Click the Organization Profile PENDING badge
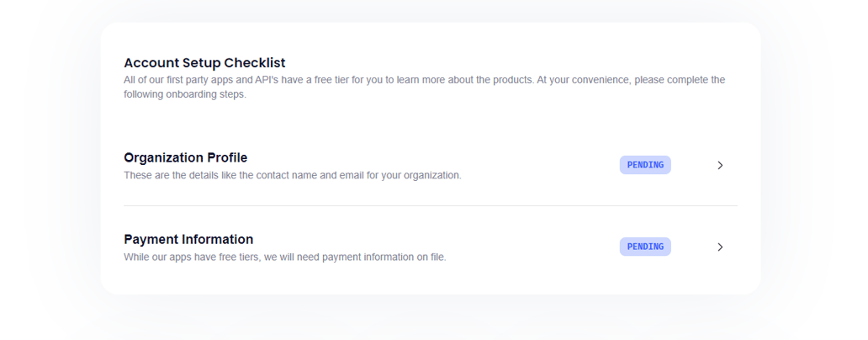 [x=645, y=165]
